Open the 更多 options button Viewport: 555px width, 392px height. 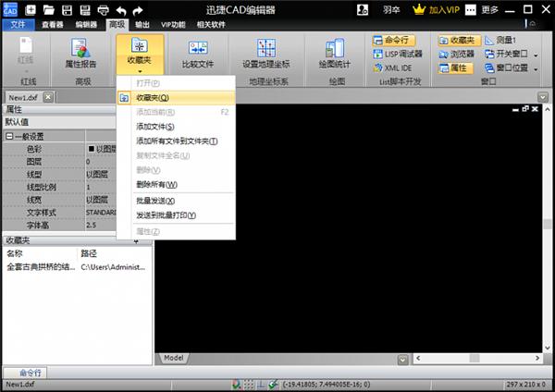pyautogui.click(x=482, y=9)
